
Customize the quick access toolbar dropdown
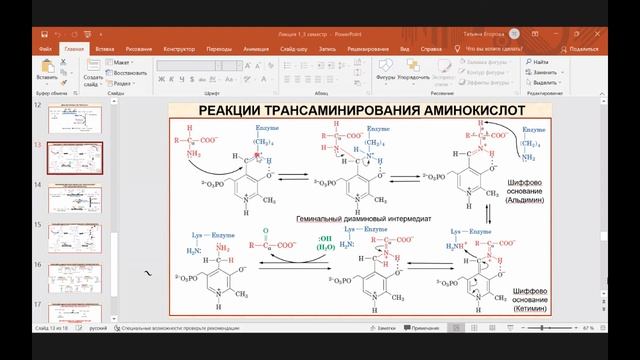pyautogui.click(x=101, y=34)
